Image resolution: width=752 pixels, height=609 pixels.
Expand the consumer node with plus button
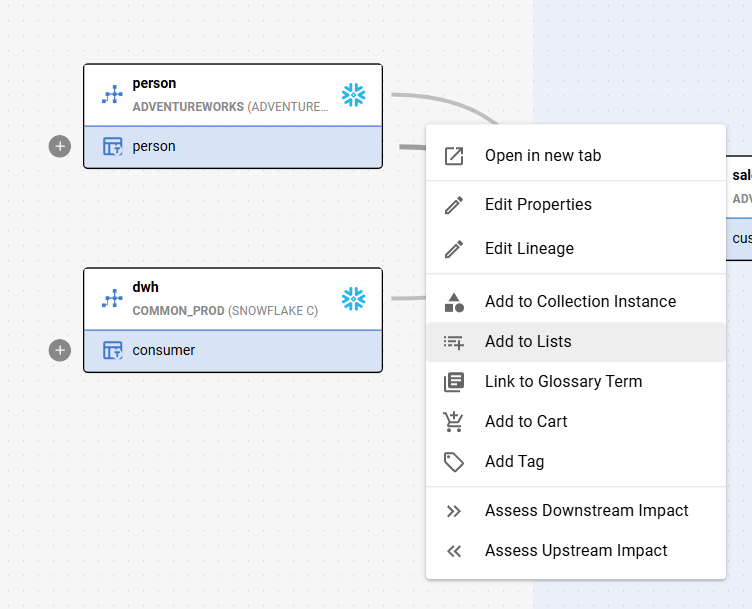coord(60,350)
